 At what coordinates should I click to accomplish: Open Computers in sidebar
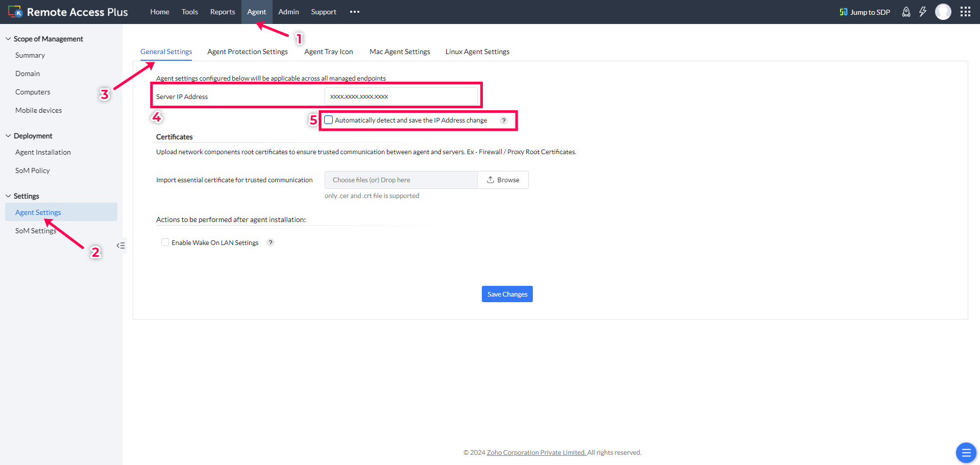33,92
